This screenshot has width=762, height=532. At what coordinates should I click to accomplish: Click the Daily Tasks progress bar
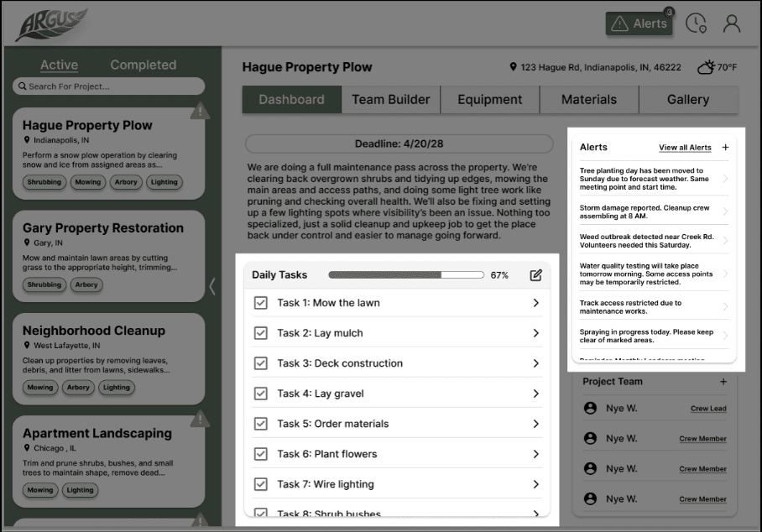(x=406, y=275)
